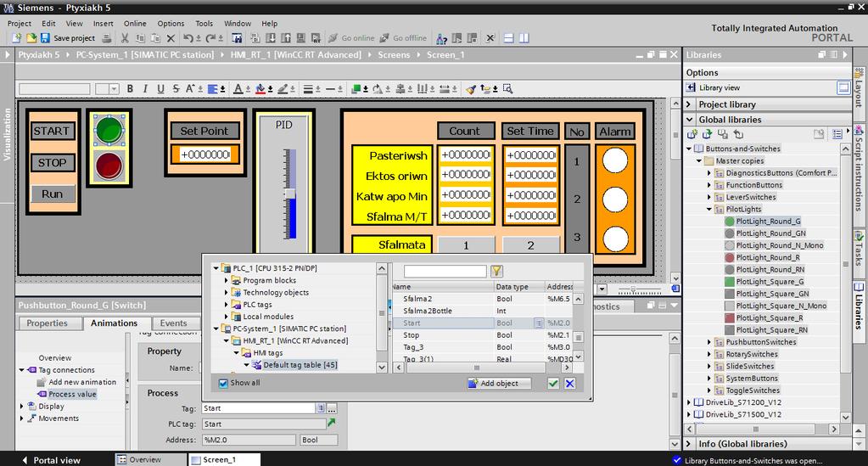
Task: Expand the PushbuttonSwitches folder
Action: [709, 342]
